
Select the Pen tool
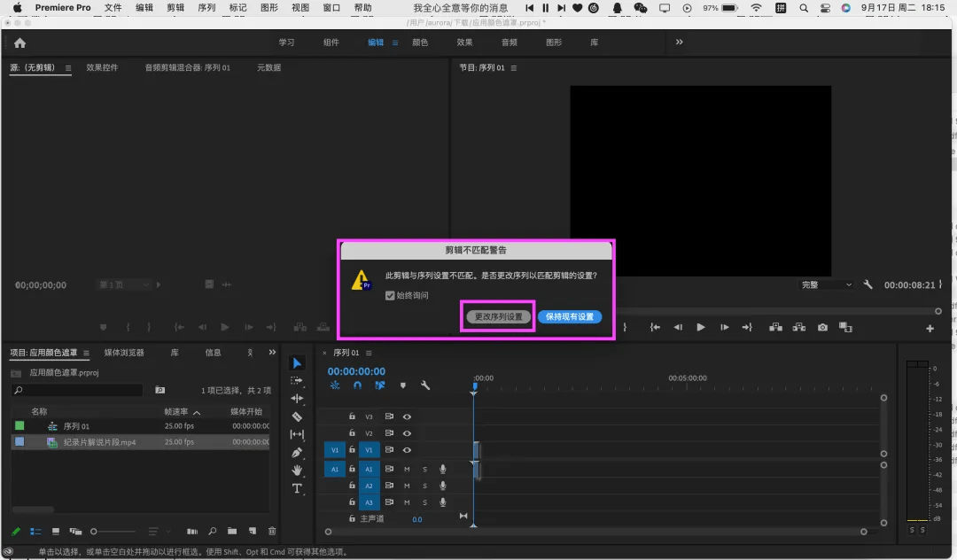point(297,452)
